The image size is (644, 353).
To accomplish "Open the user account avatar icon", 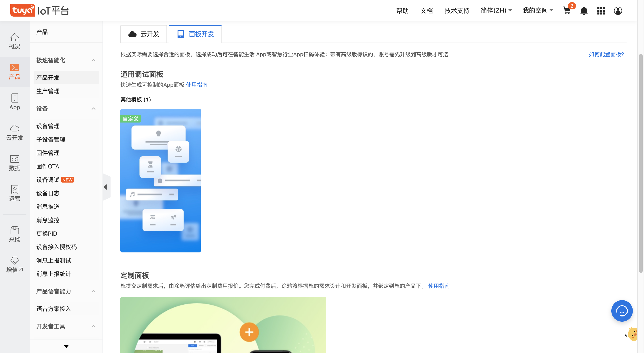I will tap(618, 11).
